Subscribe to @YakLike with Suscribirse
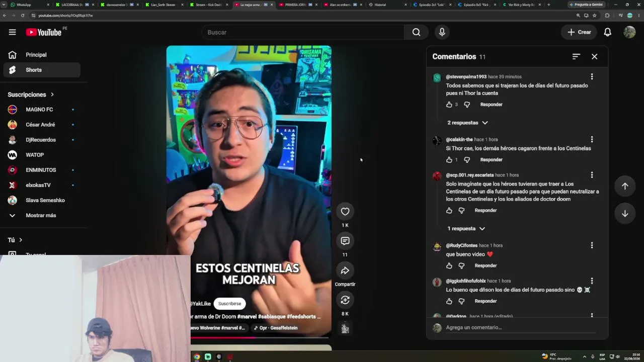The width and height of the screenshot is (644, 362). (x=229, y=304)
